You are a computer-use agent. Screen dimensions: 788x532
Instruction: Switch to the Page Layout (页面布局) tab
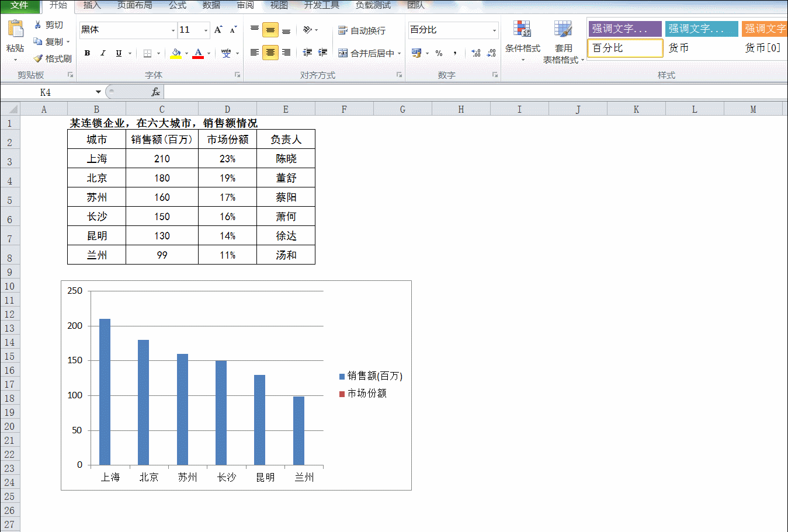(x=134, y=5)
